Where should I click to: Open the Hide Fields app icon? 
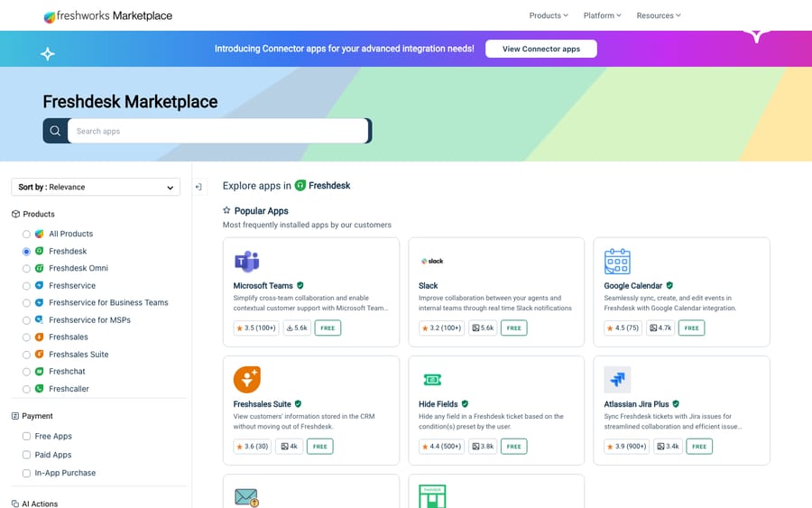tap(432, 380)
